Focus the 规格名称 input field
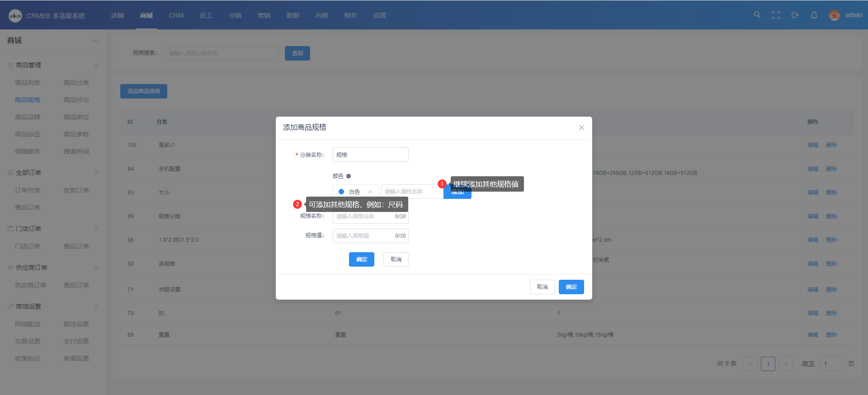The width and height of the screenshot is (868, 395). point(364,216)
